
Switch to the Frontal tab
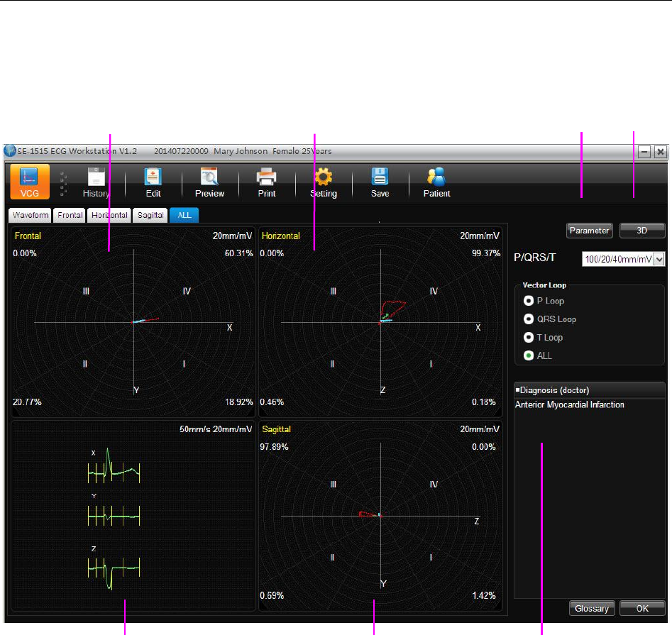point(70,215)
